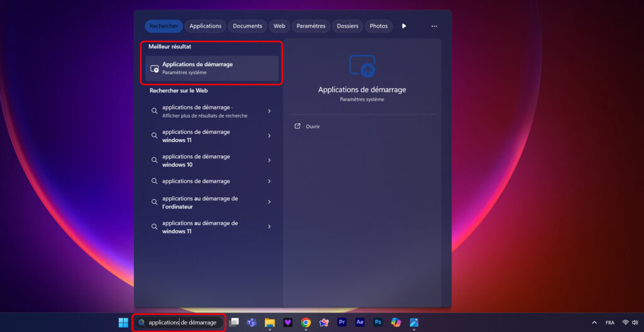Open the Photos app in taskbar
Image resolution: width=644 pixels, height=332 pixels.
coord(414,323)
